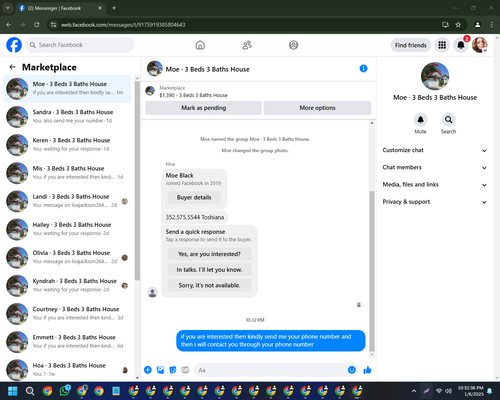Open Chrome profile icon
This screenshot has width=500, height=400.
pyautogui.click(x=477, y=24)
